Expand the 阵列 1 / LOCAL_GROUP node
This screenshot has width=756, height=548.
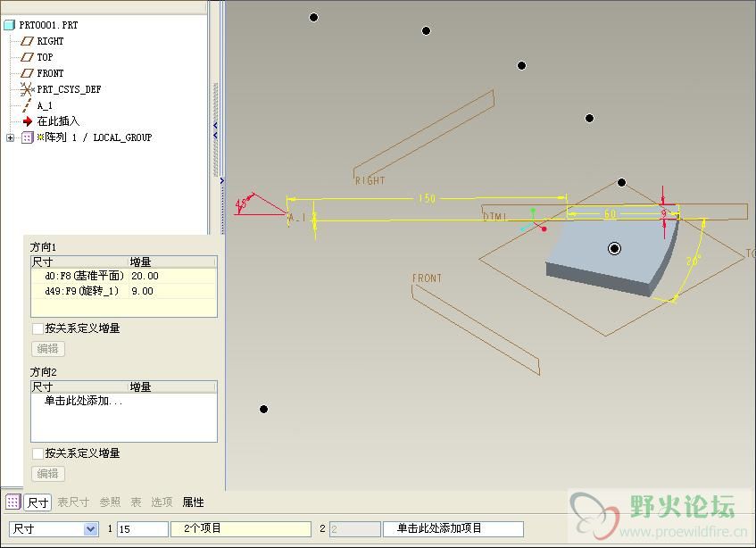coord(10,137)
